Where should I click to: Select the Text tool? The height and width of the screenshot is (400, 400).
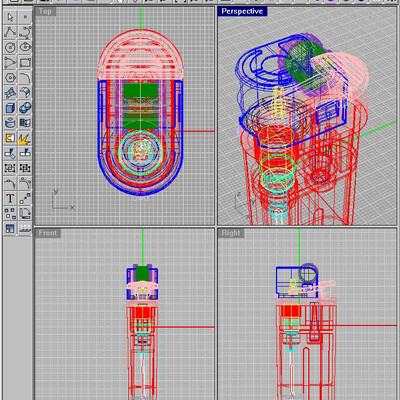pyautogui.click(x=10, y=199)
